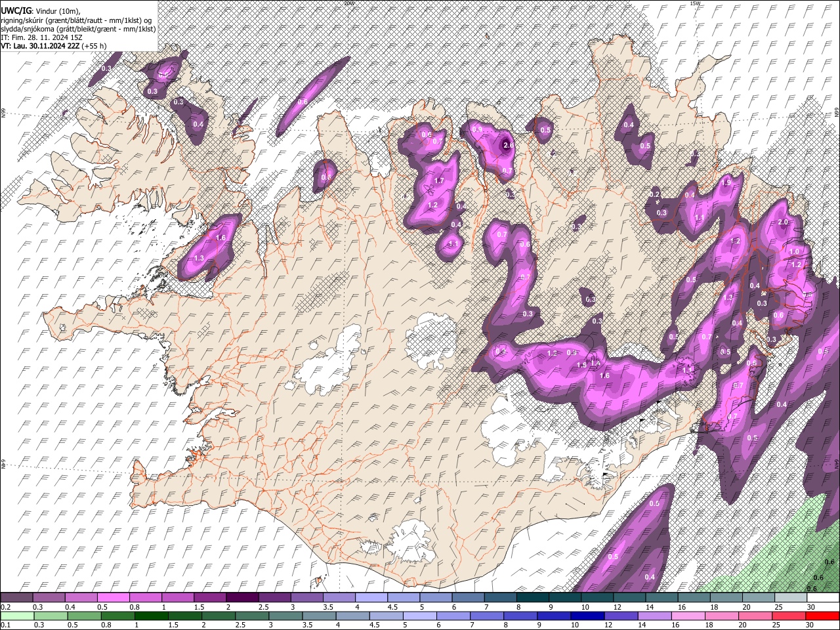Click the dark teal 8–9 top legend swatch

click(x=533, y=598)
